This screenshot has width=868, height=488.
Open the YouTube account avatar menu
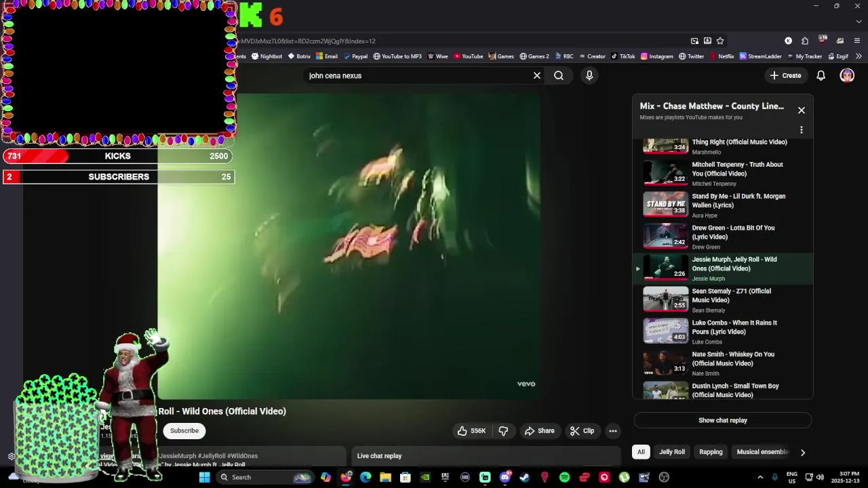coord(847,76)
